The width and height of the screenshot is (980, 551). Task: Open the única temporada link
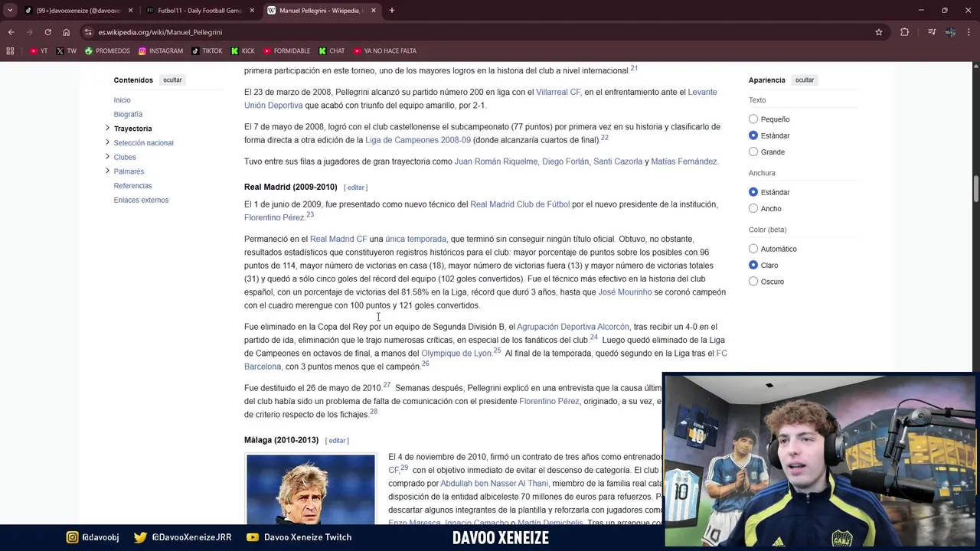coord(416,240)
